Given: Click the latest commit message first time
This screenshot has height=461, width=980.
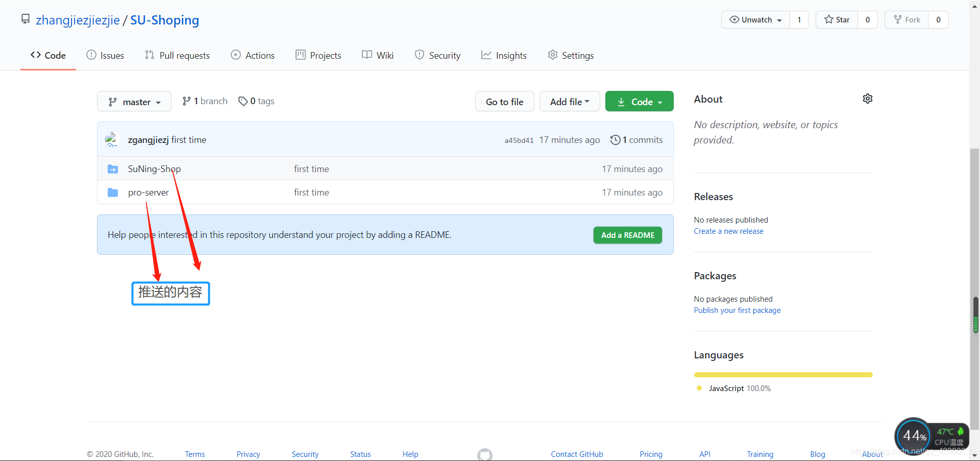Looking at the screenshot, I should 189,140.
